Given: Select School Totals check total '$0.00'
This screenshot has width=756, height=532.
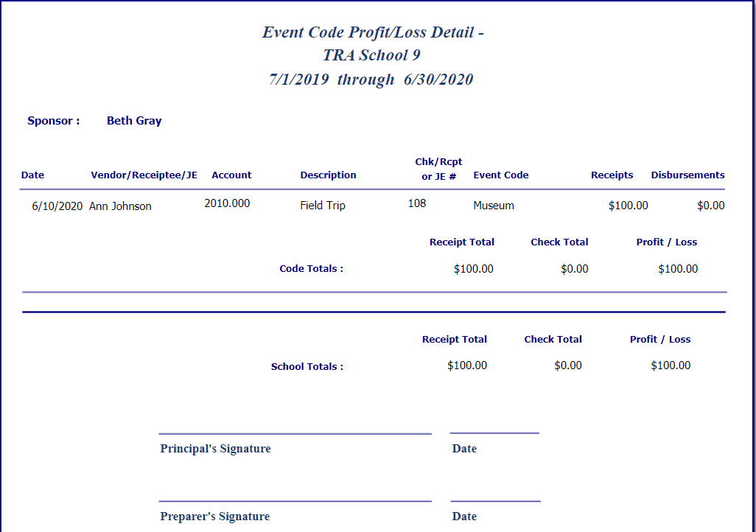Looking at the screenshot, I should coord(568,365).
